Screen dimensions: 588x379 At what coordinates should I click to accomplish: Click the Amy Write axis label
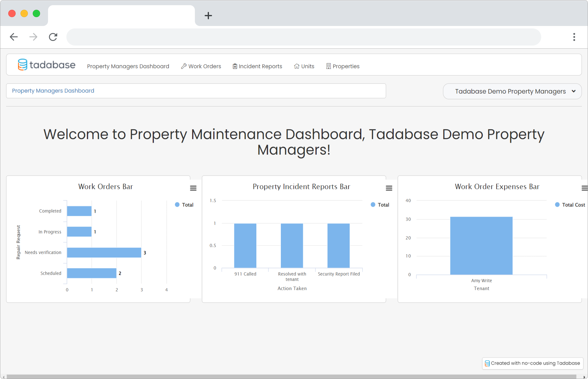tap(482, 281)
